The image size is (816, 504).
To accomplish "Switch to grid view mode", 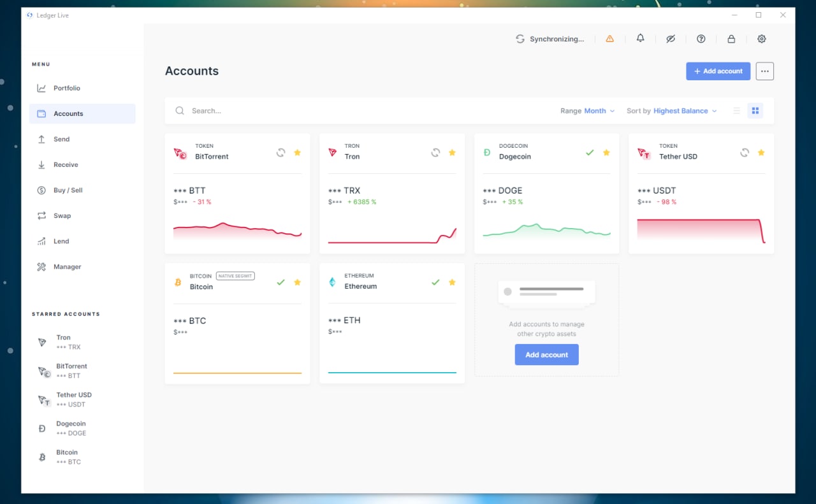I will point(755,111).
